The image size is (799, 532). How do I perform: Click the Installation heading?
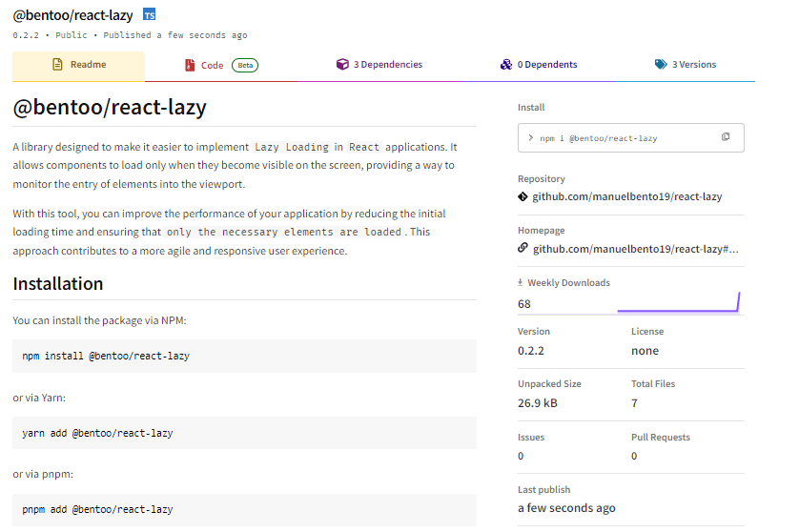tap(58, 284)
